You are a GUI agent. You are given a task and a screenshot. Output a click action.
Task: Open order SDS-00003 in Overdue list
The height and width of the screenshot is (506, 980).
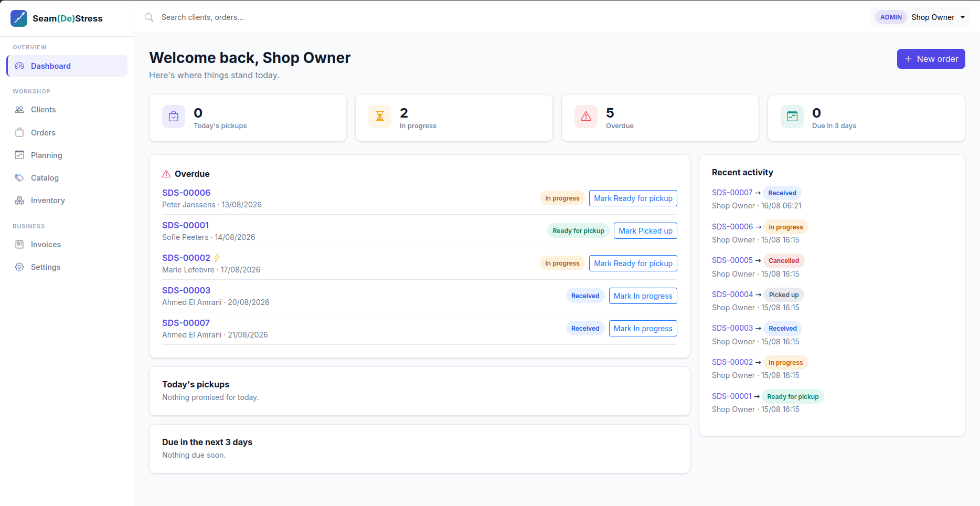(186, 290)
